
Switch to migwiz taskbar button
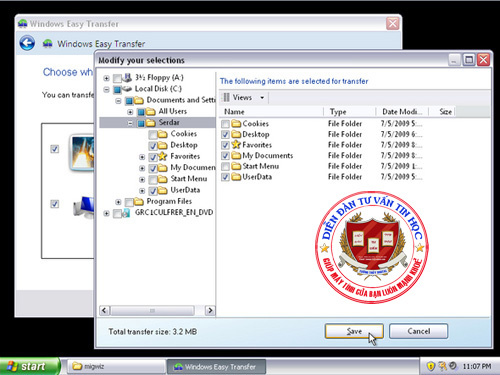(116, 366)
